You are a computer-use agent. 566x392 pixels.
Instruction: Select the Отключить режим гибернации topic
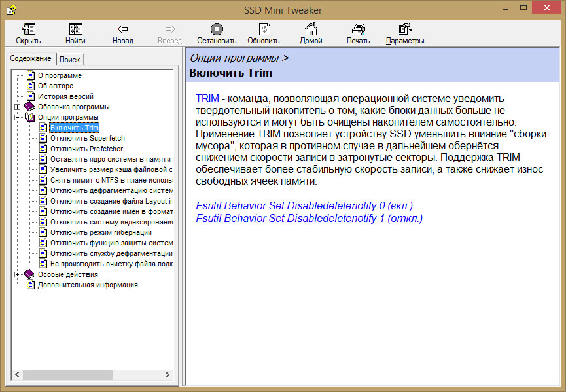click(101, 232)
